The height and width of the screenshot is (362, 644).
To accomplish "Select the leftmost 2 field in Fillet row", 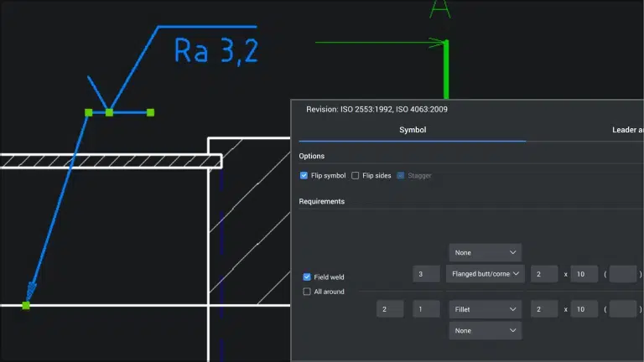I will click(390, 309).
